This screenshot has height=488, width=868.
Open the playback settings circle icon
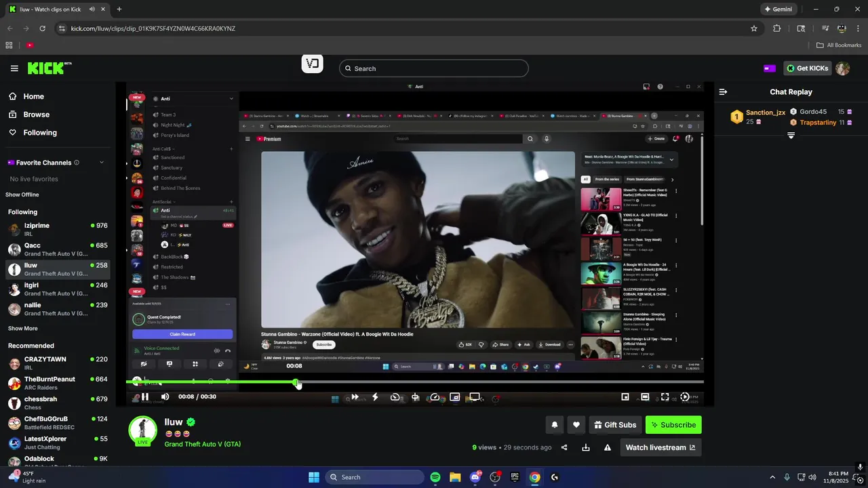coord(685,397)
